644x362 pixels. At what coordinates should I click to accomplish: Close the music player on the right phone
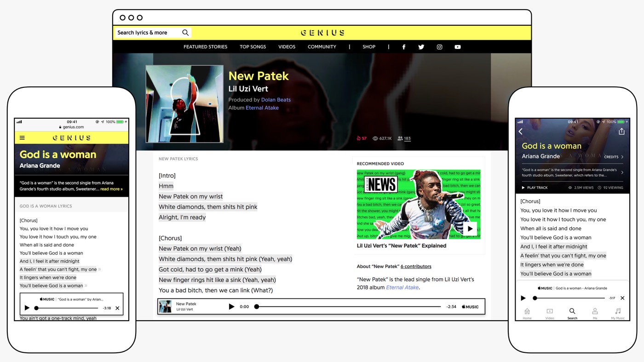tap(622, 298)
